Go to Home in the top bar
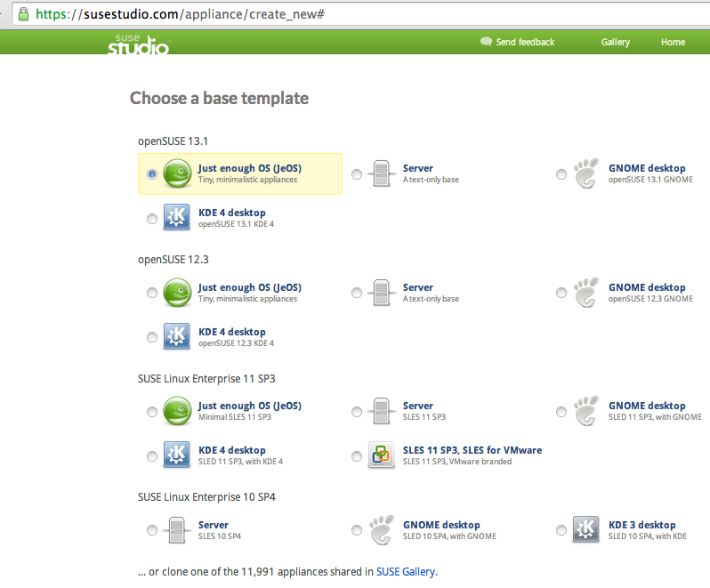The height and width of the screenshot is (588, 710). (x=673, y=42)
